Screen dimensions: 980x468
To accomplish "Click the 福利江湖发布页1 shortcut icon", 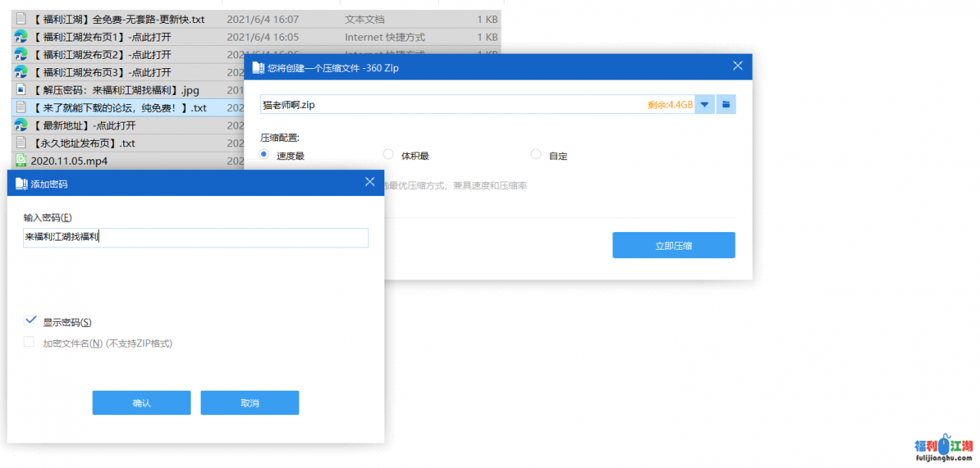I will coord(21,37).
